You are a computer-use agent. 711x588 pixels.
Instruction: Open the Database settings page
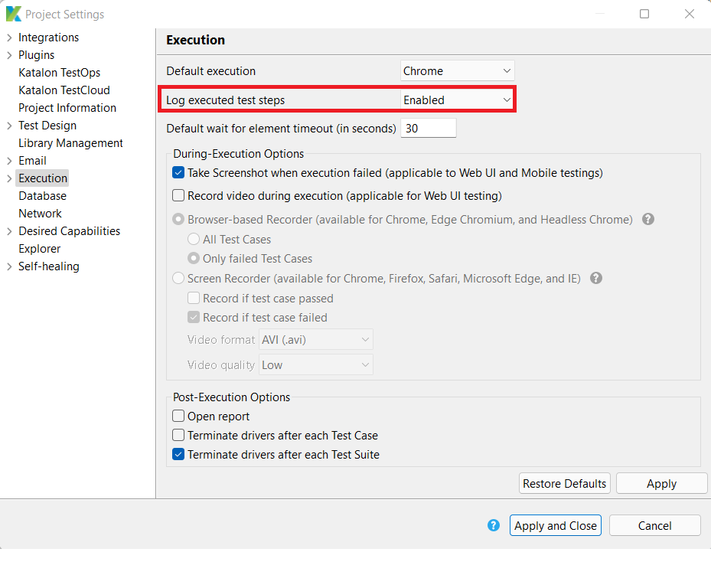tap(42, 196)
